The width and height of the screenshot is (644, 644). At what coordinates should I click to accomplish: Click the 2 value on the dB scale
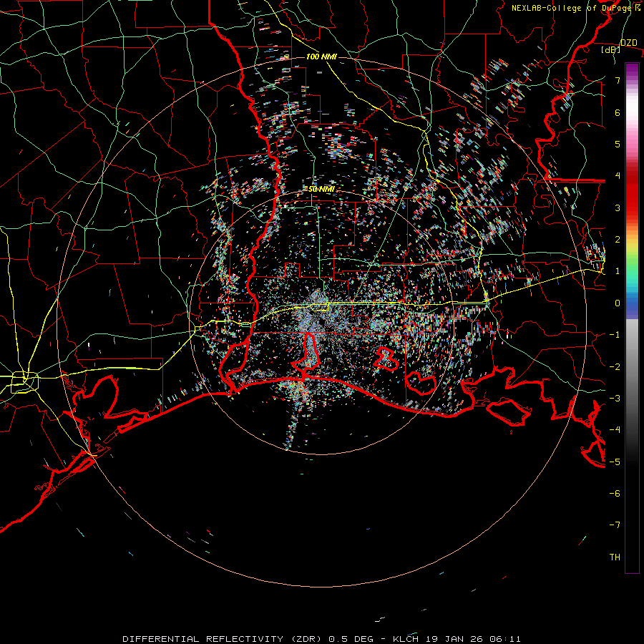[x=618, y=240]
